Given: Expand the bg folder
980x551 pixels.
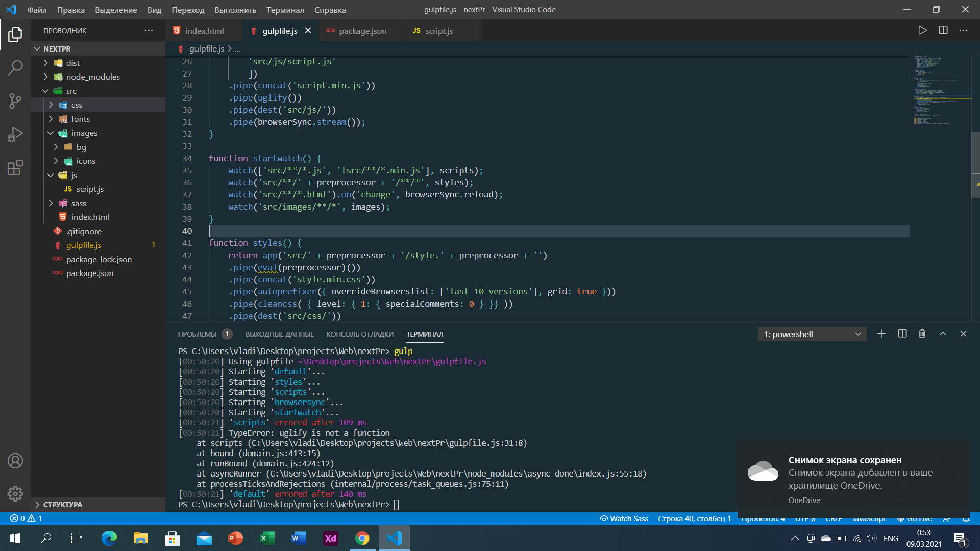Looking at the screenshot, I should tap(98, 147).
